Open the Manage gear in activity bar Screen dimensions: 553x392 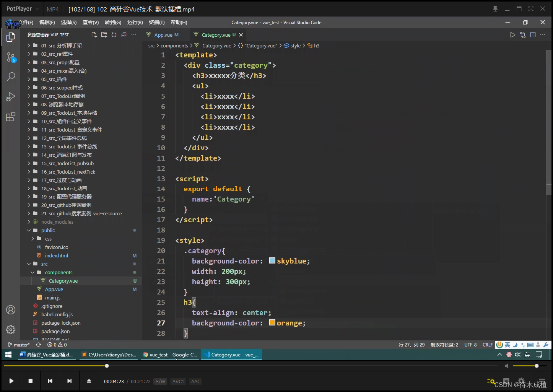[x=11, y=330]
